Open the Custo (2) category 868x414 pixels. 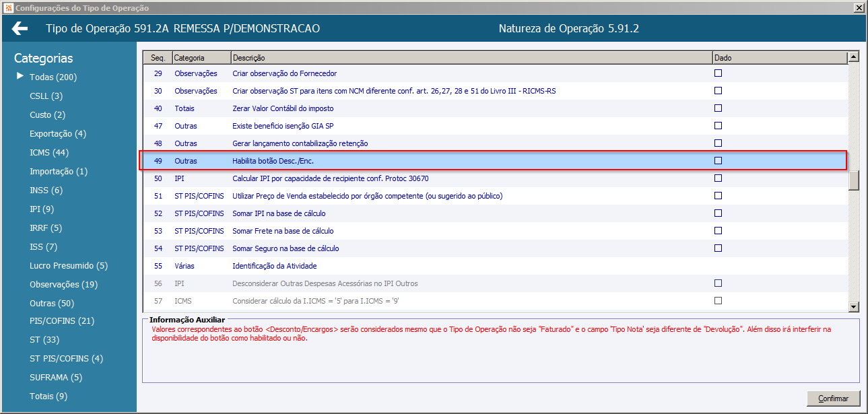click(x=47, y=114)
